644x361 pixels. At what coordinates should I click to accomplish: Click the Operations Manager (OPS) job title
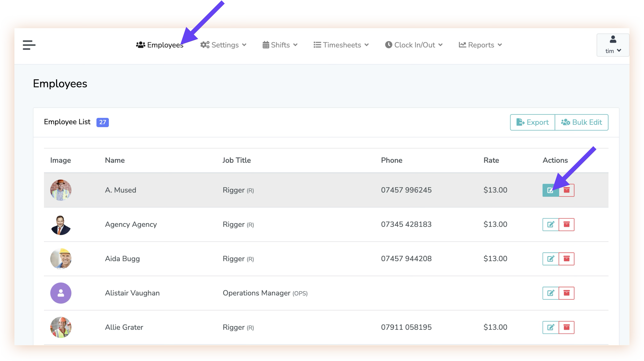[x=265, y=293]
